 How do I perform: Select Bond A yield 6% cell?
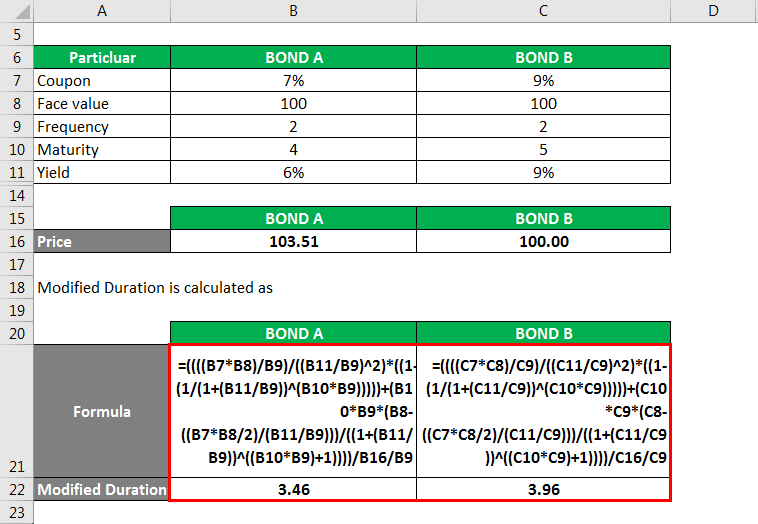click(293, 172)
